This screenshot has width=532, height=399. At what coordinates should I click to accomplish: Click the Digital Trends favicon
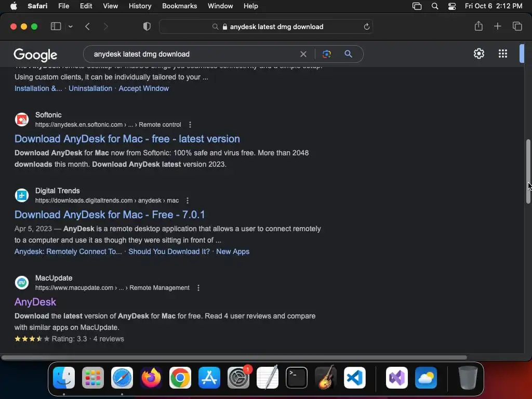click(22, 195)
